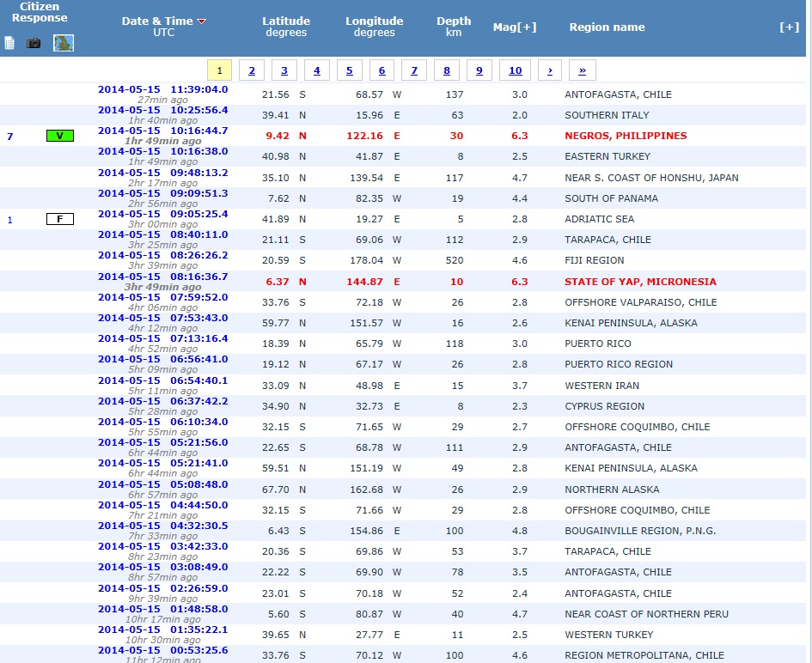
Task: Click the document icon under Citizen Response
Action: [x=9, y=43]
